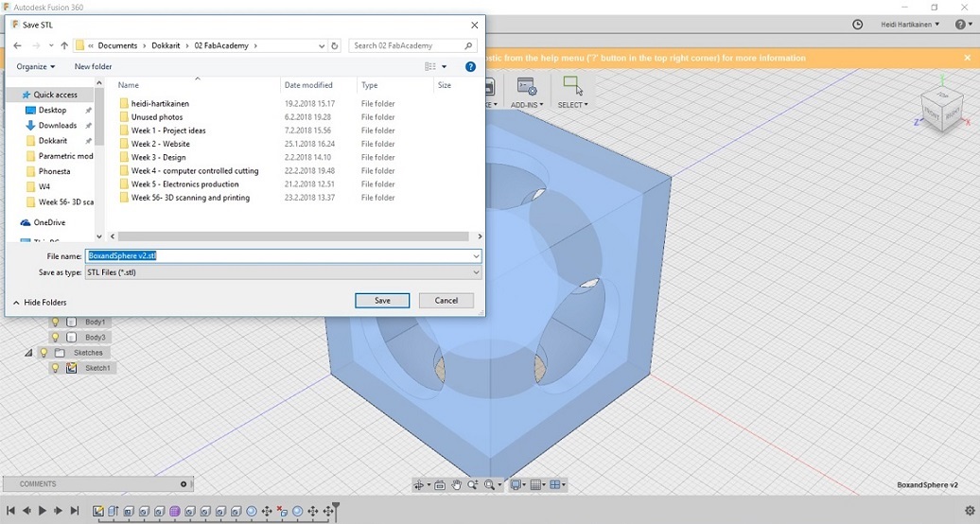Open recent locations dropdown arrow
The image size is (980, 524).
tap(51, 45)
